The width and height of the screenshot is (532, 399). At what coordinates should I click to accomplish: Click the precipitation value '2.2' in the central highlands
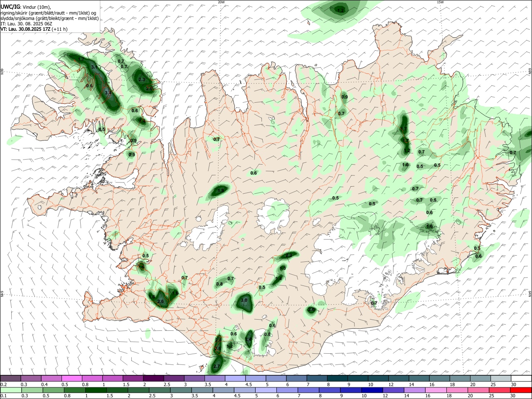click(289, 254)
